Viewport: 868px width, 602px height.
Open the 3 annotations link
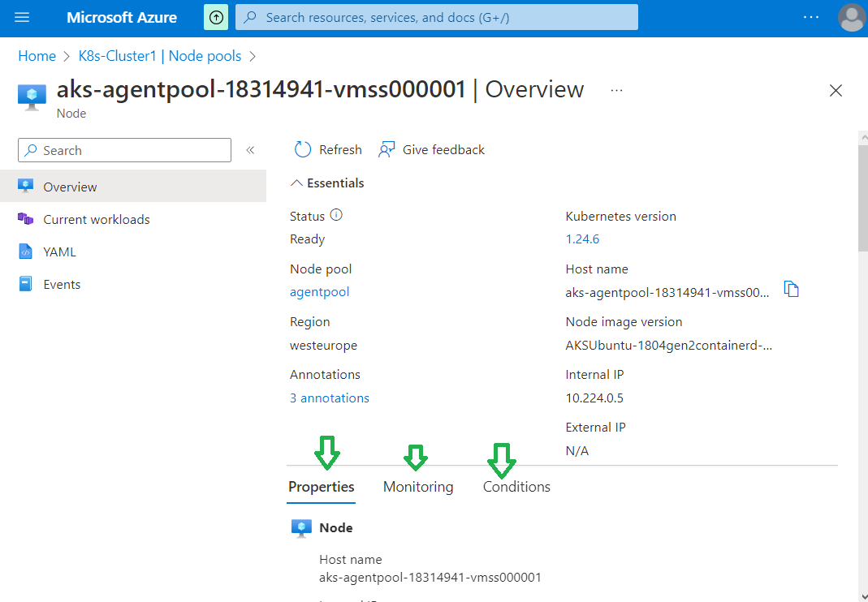click(330, 398)
